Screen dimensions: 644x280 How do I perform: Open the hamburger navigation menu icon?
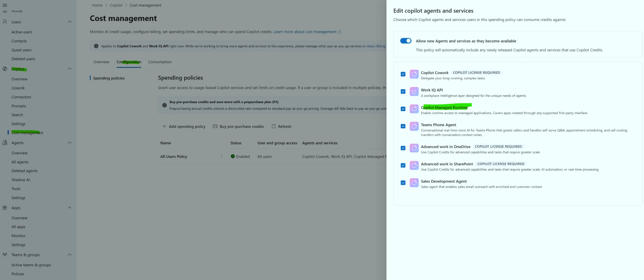(x=5, y=5)
